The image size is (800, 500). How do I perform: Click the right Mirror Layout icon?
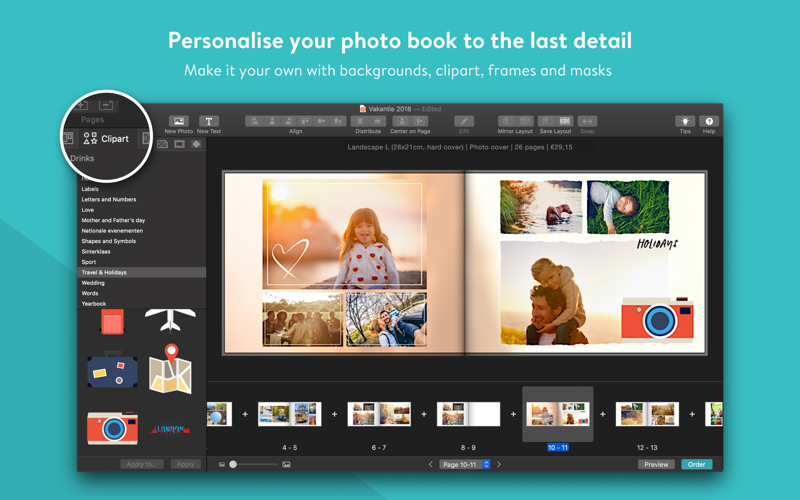point(524,121)
